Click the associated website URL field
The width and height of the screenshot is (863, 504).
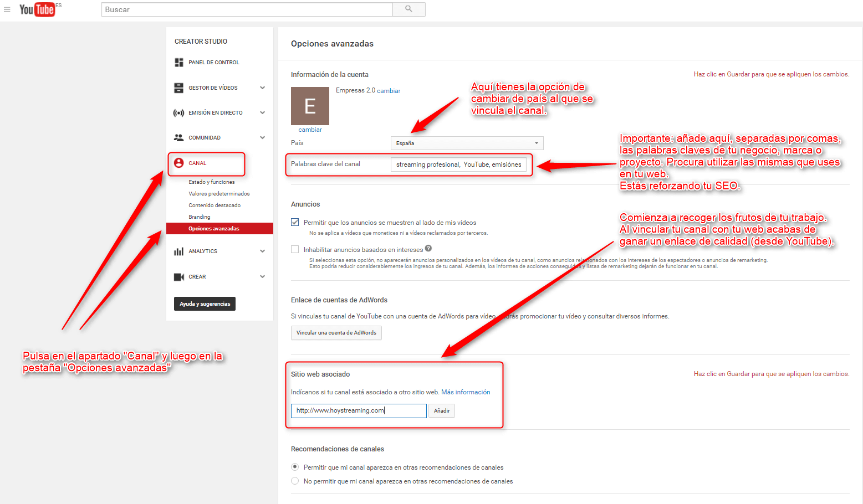click(359, 411)
